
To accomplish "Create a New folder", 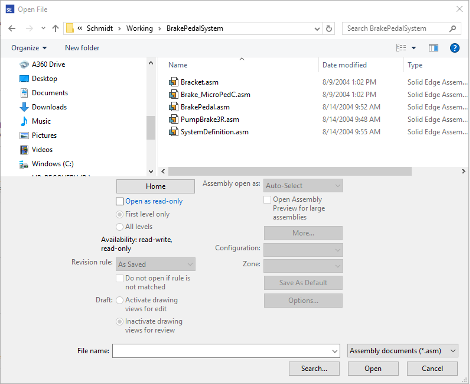I will coord(82,48).
